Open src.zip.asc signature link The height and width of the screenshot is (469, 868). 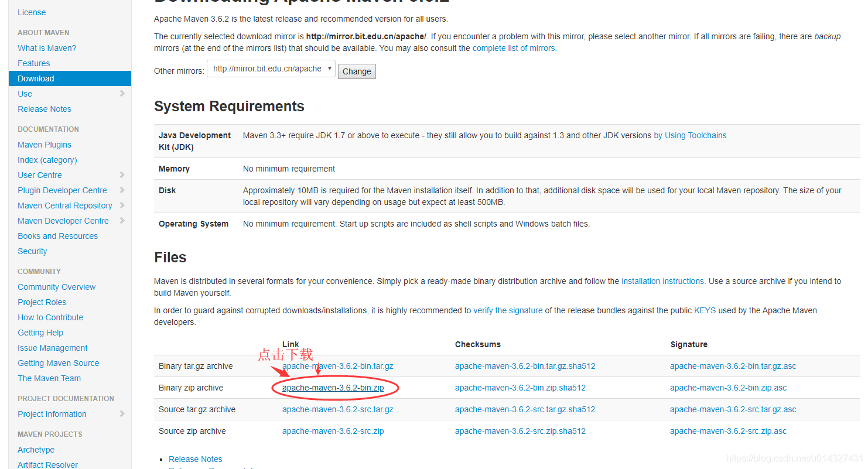click(x=728, y=431)
